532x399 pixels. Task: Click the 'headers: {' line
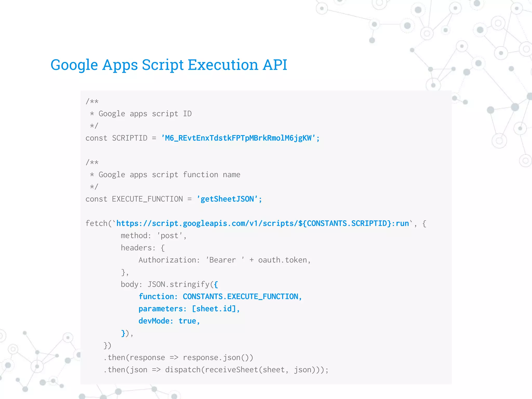coord(143,248)
